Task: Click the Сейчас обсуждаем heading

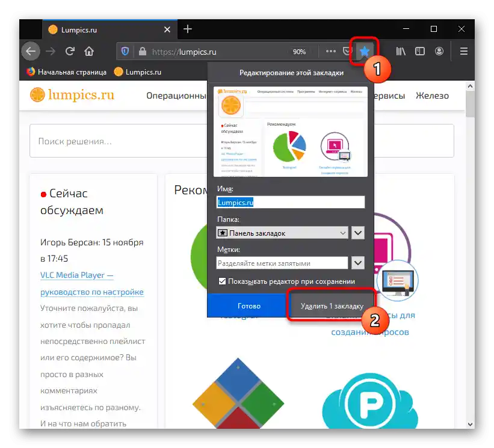Action: [72, 202]
